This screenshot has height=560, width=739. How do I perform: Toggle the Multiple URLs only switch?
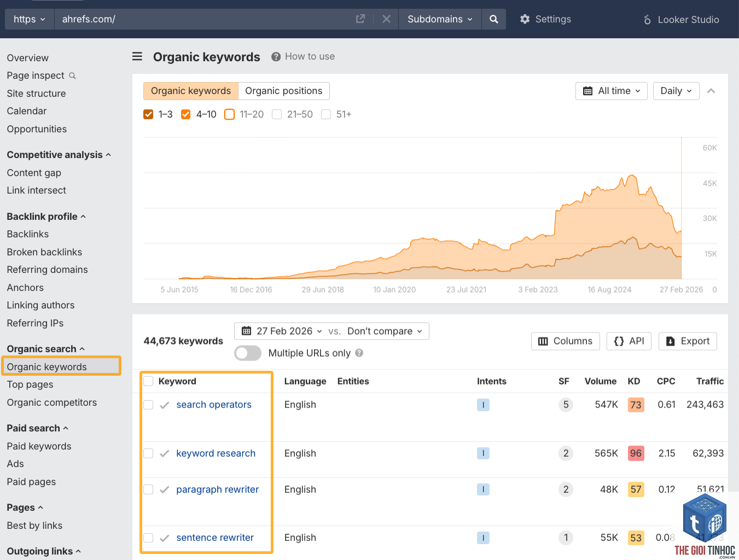pyautogui.click(x=248, y=353)
